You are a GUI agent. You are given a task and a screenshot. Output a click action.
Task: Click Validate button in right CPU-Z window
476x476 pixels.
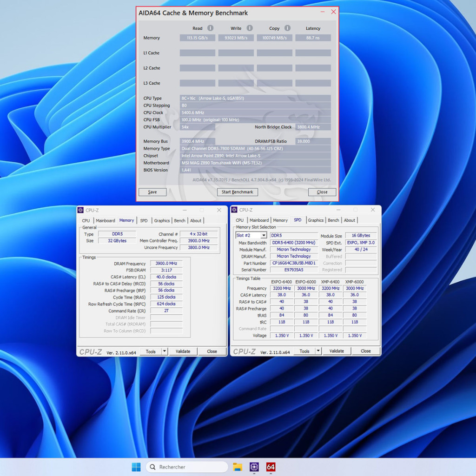click(x=337, y=351)
